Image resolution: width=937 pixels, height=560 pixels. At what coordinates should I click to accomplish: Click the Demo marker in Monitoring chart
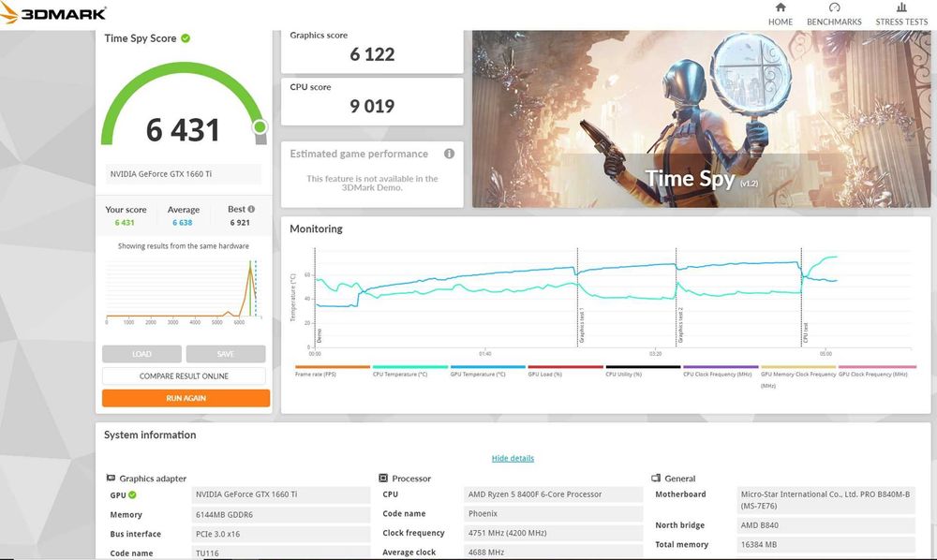[320, 335]
